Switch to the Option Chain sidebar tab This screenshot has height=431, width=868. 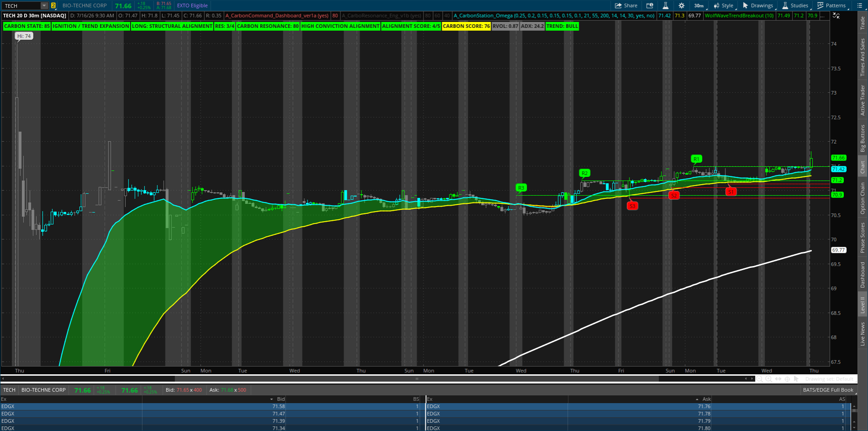click(x=863, y=198)
